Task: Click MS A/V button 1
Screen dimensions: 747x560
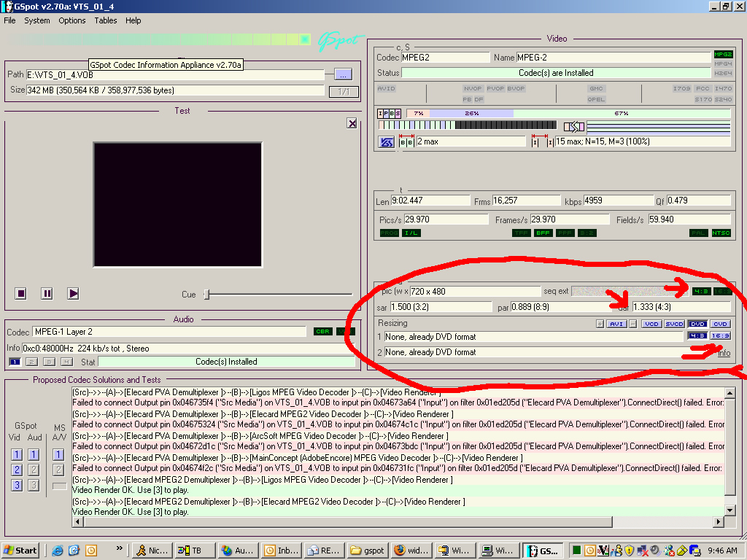Action: tap(58, 454)
